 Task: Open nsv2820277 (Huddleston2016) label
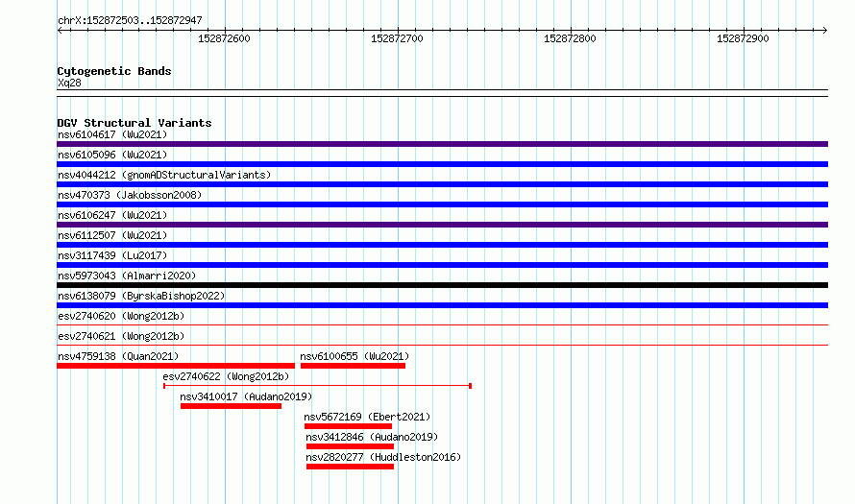coord(383,457)
